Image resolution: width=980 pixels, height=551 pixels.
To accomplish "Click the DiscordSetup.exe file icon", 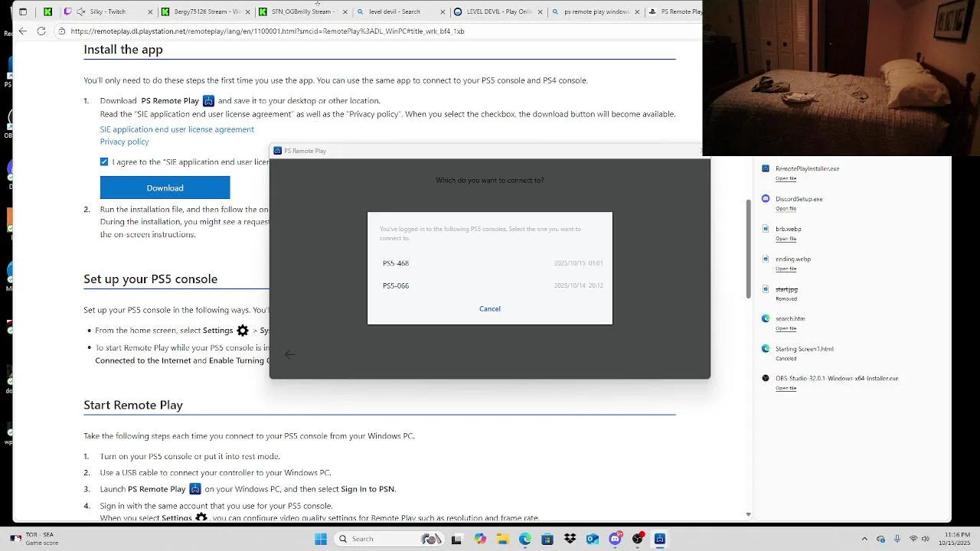I will (x=766, y=198).
